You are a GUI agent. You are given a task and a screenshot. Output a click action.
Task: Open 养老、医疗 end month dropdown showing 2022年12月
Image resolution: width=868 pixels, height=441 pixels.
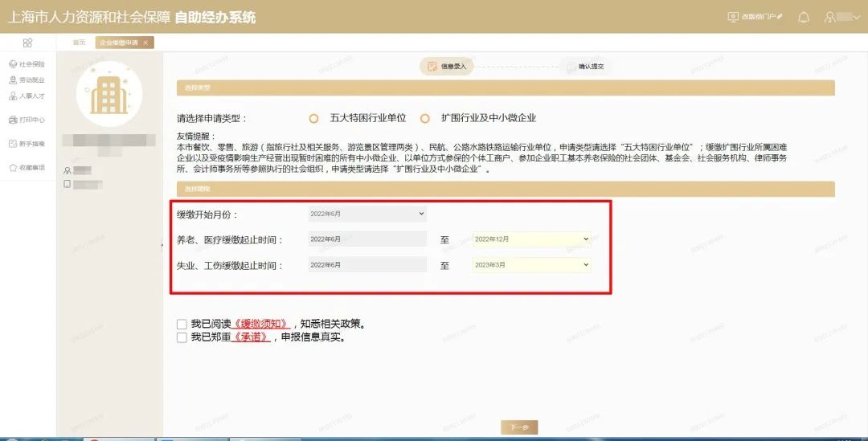click(x=531, y=239)
